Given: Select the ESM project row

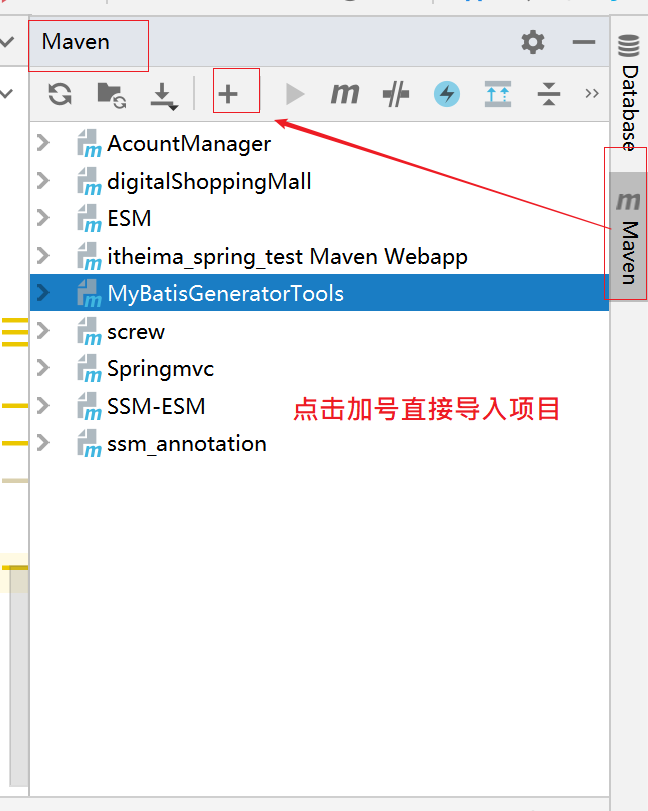Looking at the screenshot, I should pyautogui.click(x=320, y=218).
